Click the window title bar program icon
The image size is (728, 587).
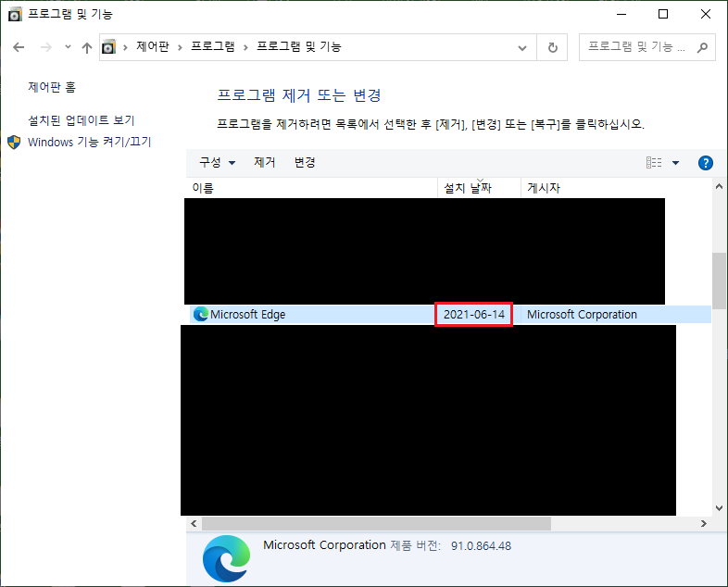(x=15, y=15)
